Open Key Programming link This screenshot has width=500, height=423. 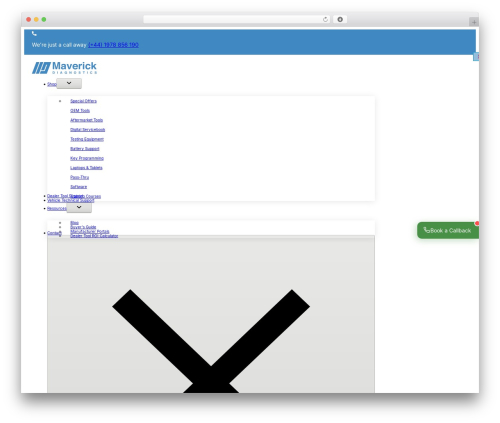coord(87,158)
